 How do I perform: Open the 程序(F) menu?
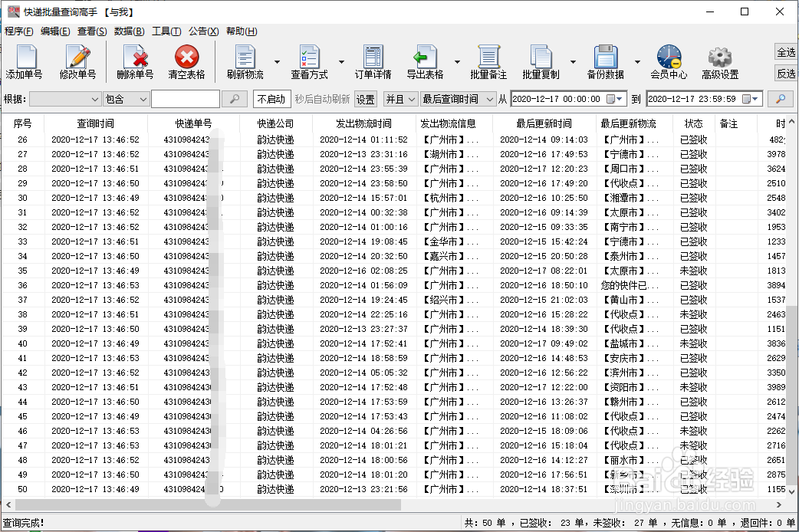[x=19, y=31]
